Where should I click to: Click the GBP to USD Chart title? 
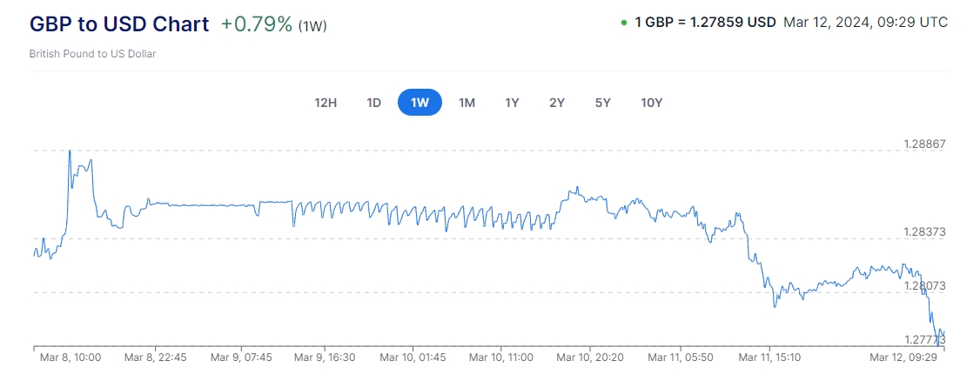click(x=119, y=24)
